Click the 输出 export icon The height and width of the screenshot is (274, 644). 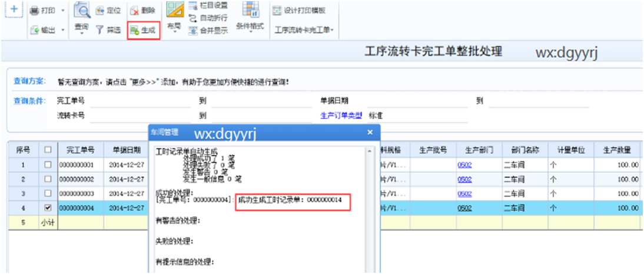pyautogui.click(x=35, y=29)
